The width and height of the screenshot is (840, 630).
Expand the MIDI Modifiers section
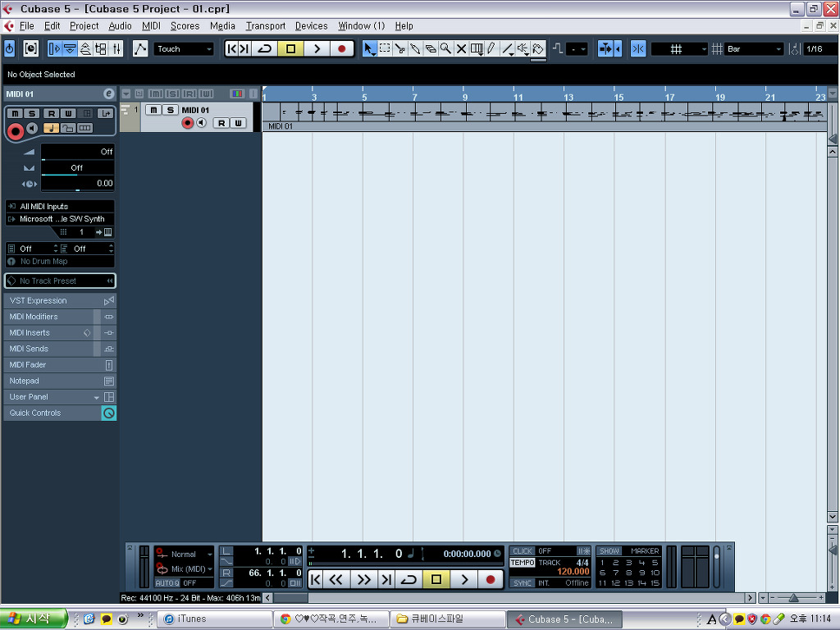[60, 317]
